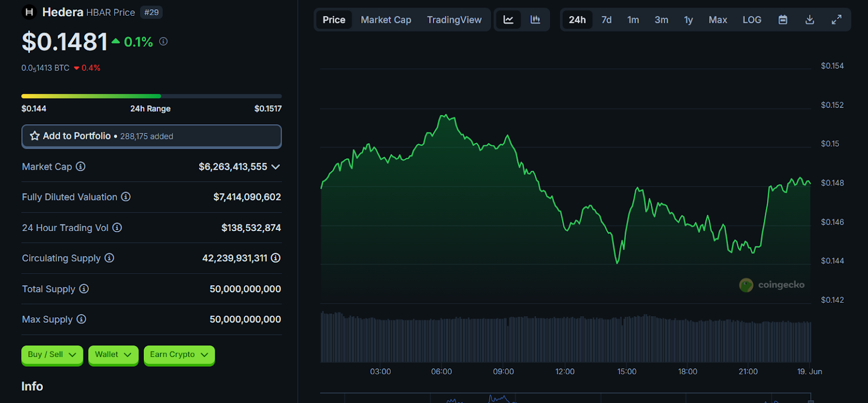Viewport: 868px width, 403px height.
Task: Switch to candlestick chart icon
Action: [535, 20]
